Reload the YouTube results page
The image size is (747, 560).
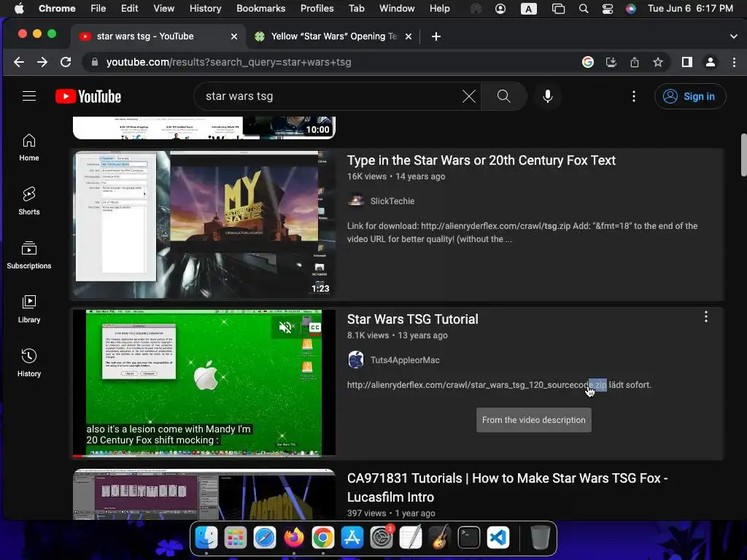[66, 62]
